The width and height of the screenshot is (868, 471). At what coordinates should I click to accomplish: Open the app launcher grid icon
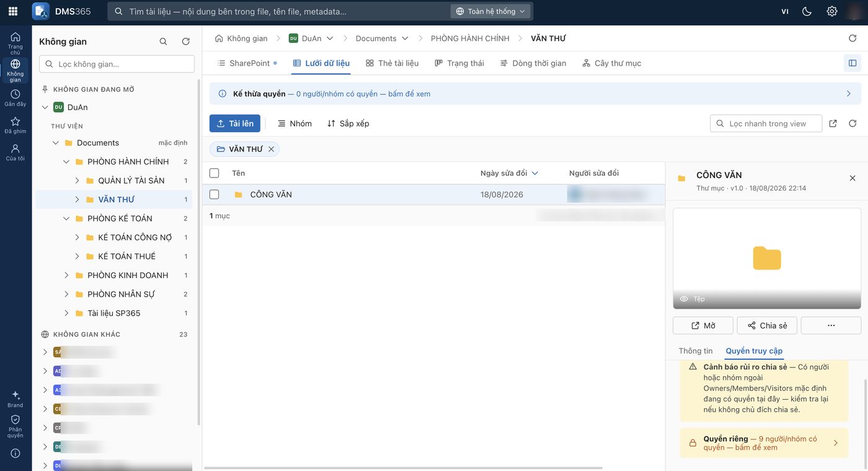click(x=13, y=11)
